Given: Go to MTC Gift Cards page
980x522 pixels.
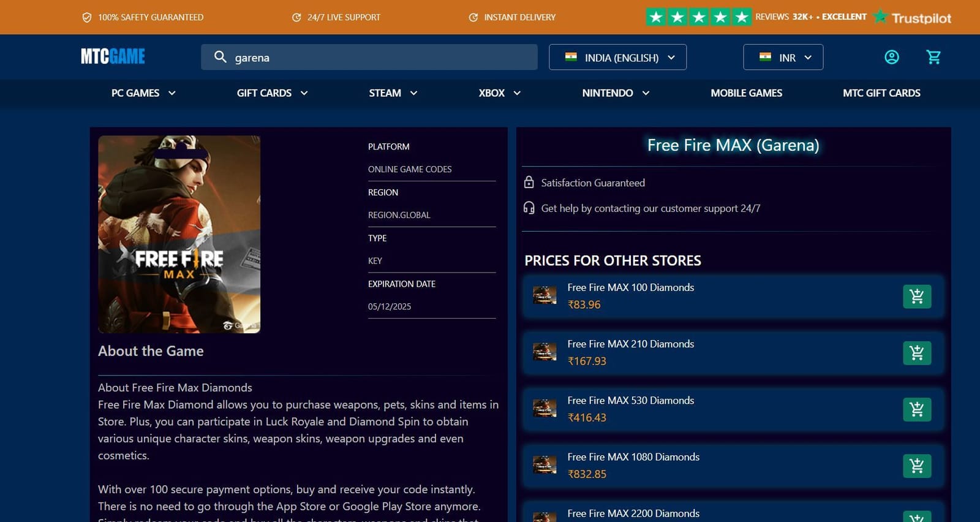Looking at the screenshot, I should 881,93.
